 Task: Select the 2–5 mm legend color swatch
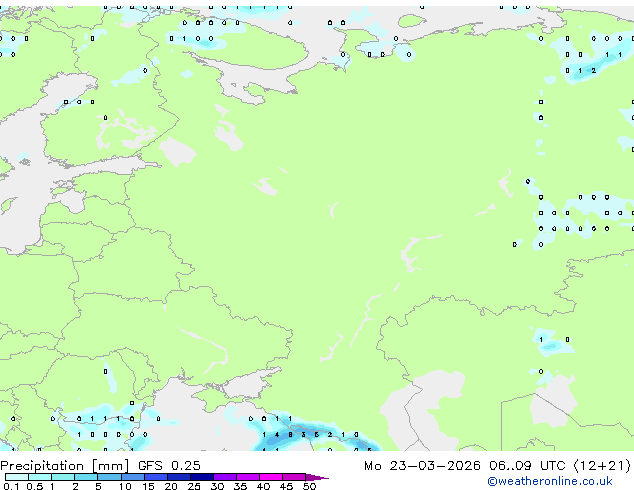[x=87, y=477]
